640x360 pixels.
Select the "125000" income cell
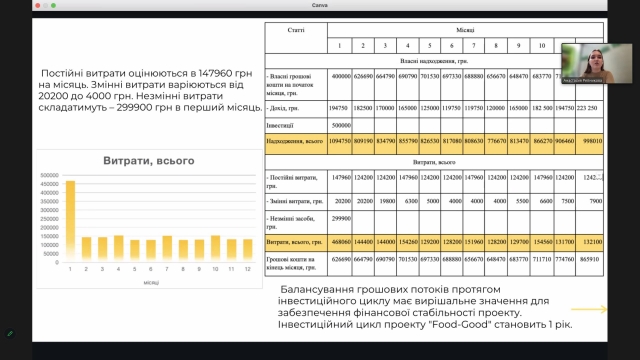point(429,108)
